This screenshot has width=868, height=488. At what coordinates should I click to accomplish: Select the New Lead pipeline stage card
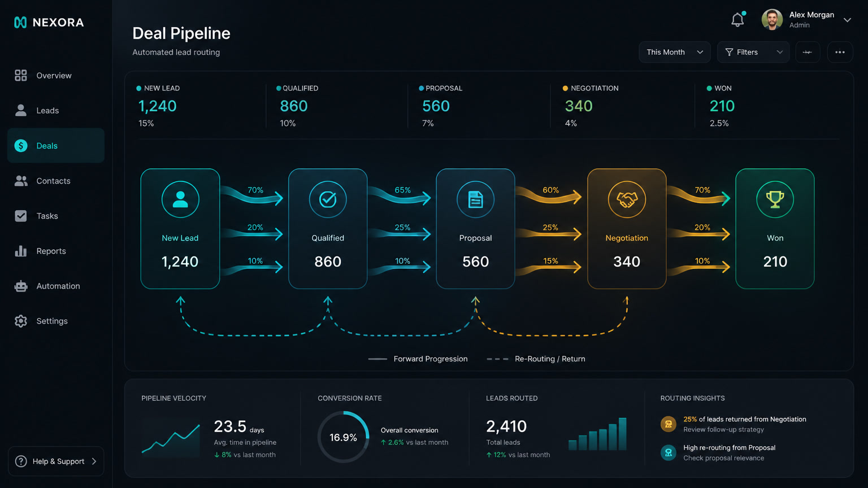point(180,229)
